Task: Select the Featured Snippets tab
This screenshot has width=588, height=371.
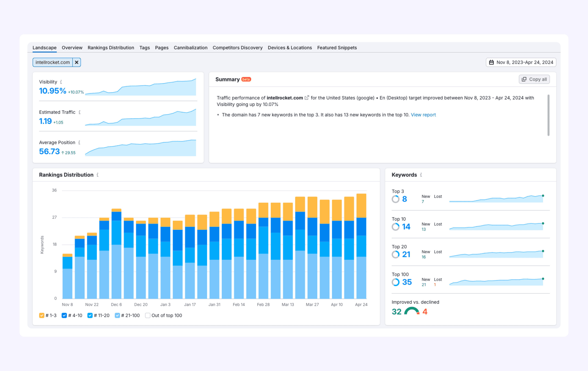Action: point(337,47)
